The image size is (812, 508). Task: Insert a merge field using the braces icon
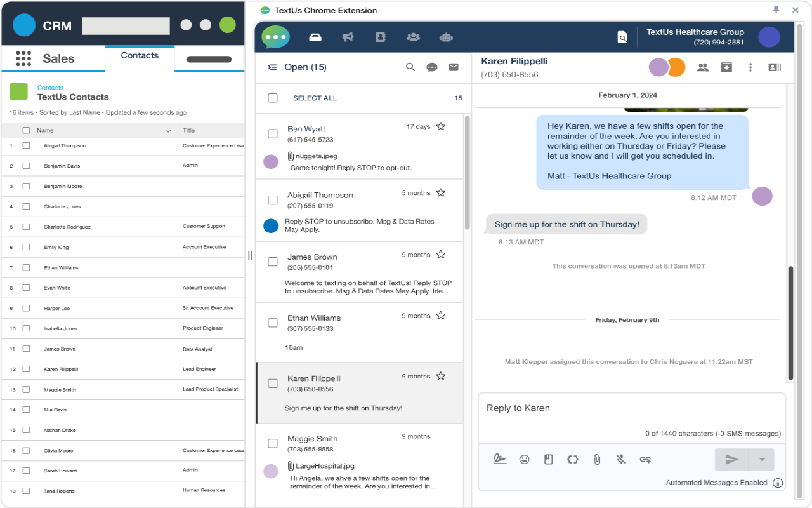pos(572,459)
